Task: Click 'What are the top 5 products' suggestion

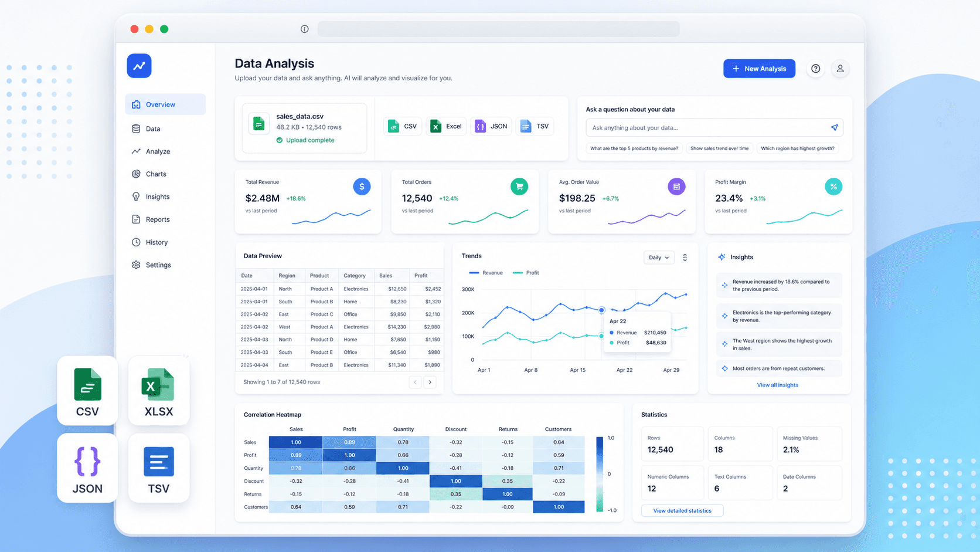Action: pos(634,148)
